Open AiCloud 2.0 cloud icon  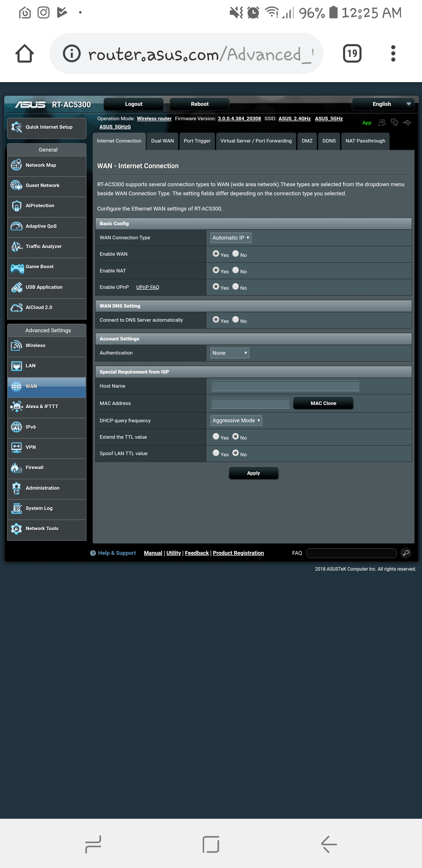click(16, 307)
